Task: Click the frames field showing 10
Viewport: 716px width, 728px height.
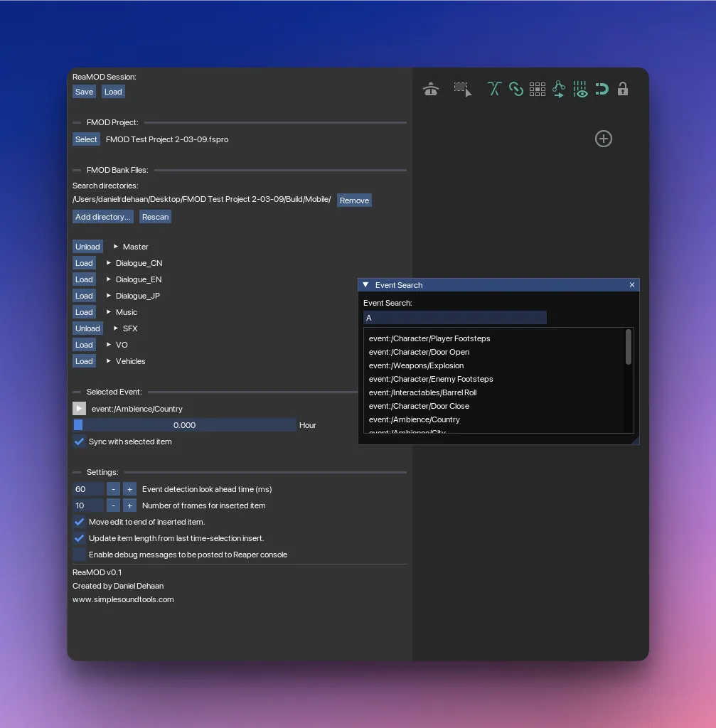Action: (88, 505)
